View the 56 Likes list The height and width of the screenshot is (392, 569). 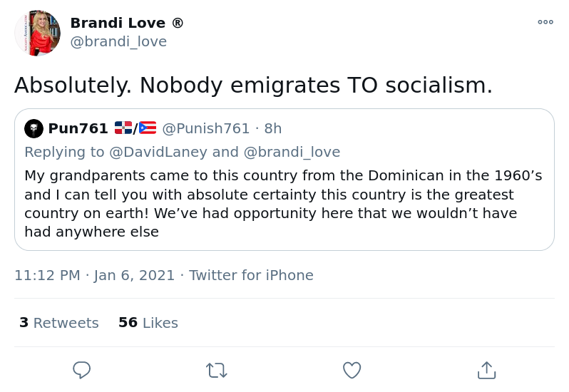click(x=148, y=323)
